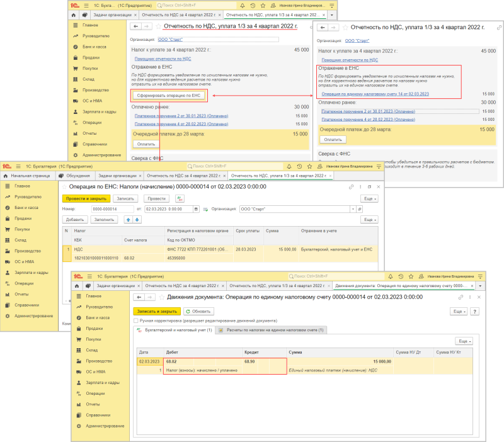Open Еще dropdown next to the Дт/Кт button

(369, 199)
